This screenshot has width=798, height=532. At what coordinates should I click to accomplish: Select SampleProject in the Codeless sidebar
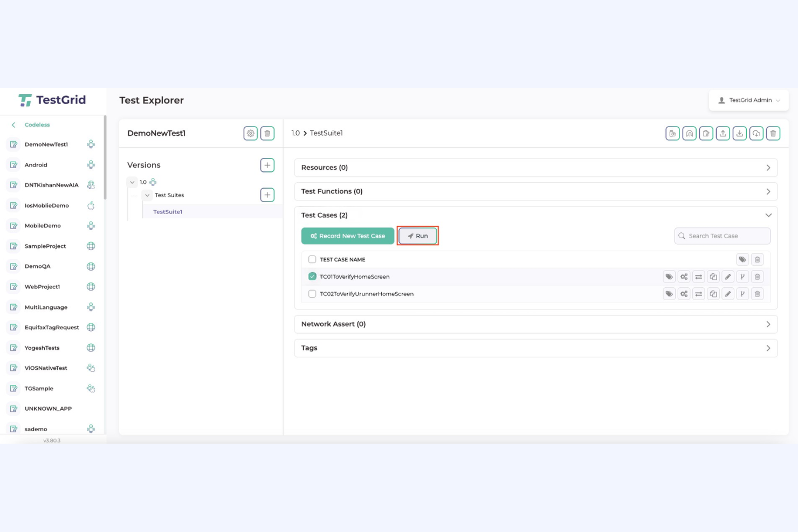click(x=45, y=246)
